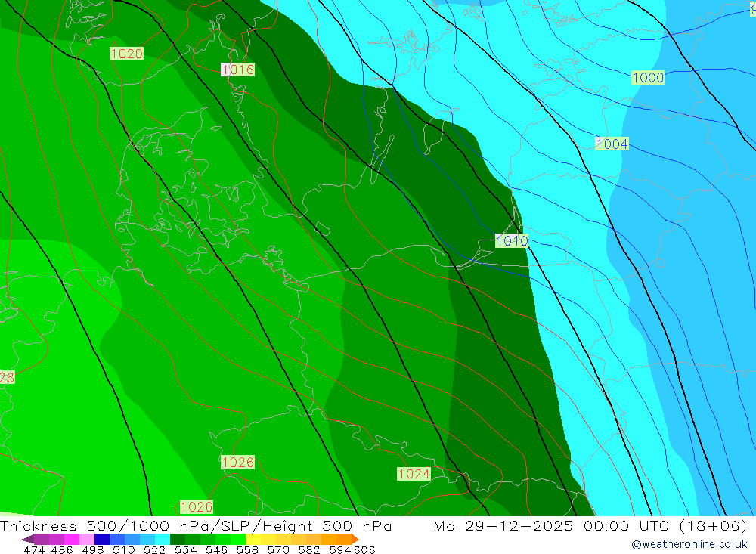
Task: Click the legend value 510
Action: coord(123,549)
